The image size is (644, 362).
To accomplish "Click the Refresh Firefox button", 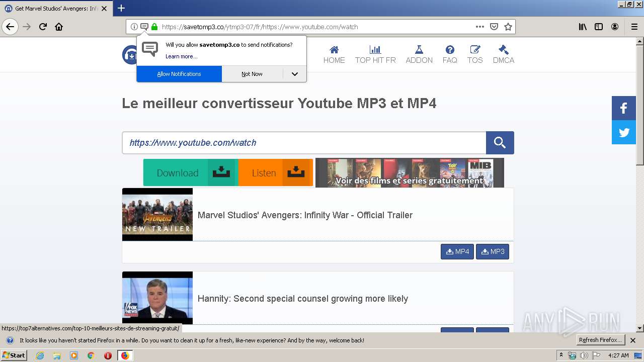I will [x=600, y=340].
